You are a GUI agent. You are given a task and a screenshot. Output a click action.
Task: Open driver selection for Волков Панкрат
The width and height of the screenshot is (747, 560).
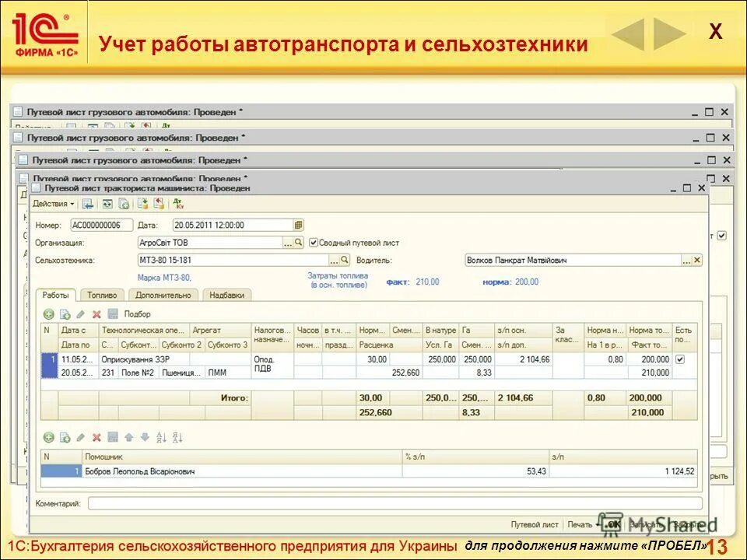(685, 260)
